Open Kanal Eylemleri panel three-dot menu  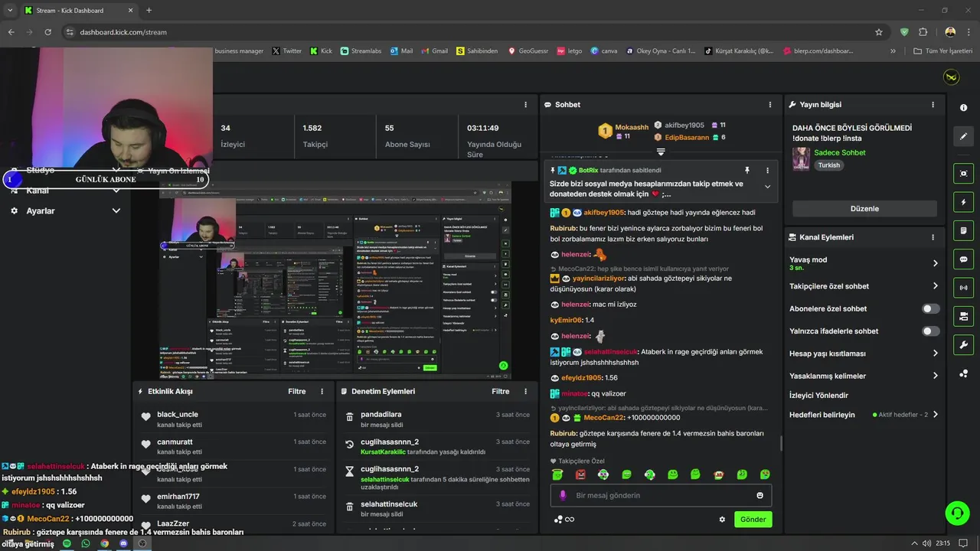933,237
